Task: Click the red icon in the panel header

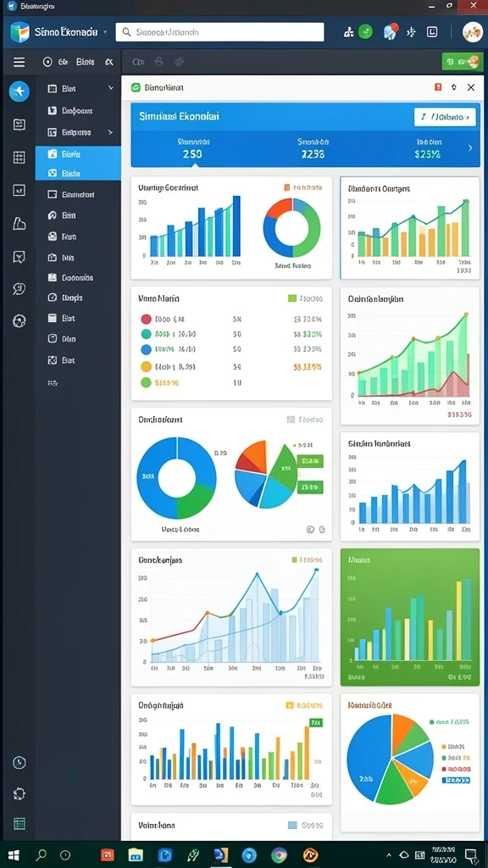Action: [438, 87]
